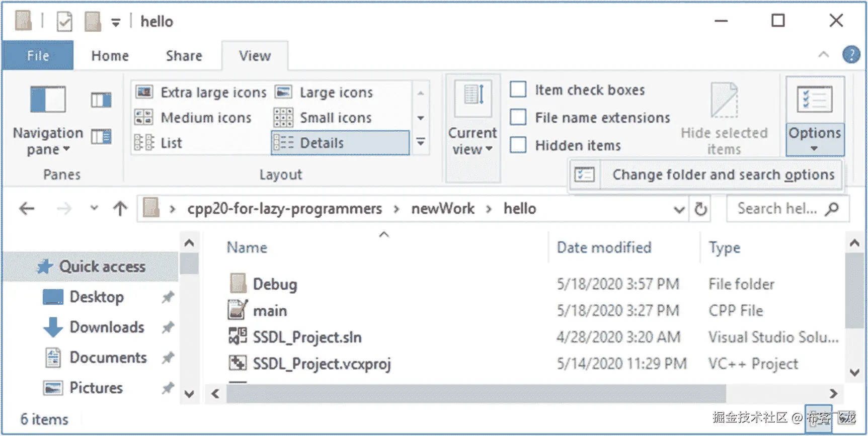Select Extra large icons layout
The width and height of the screenshot is (868, 436).
201,93
